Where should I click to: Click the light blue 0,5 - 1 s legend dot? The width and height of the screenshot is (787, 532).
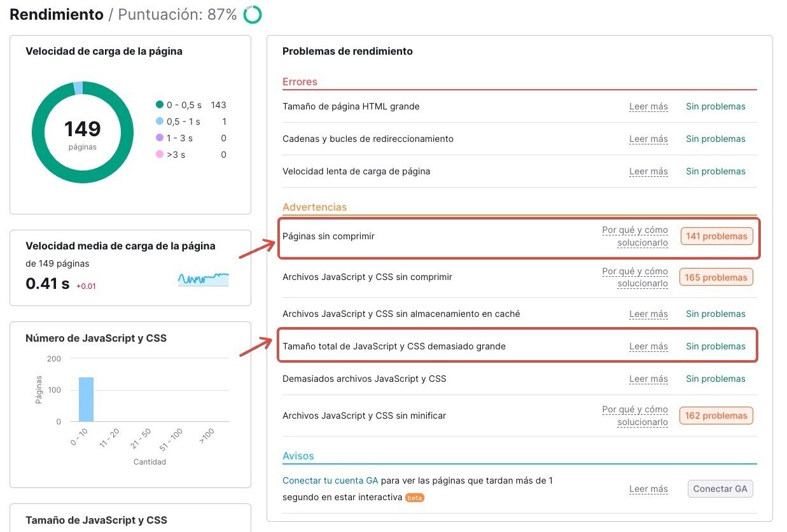click(160, 122)
